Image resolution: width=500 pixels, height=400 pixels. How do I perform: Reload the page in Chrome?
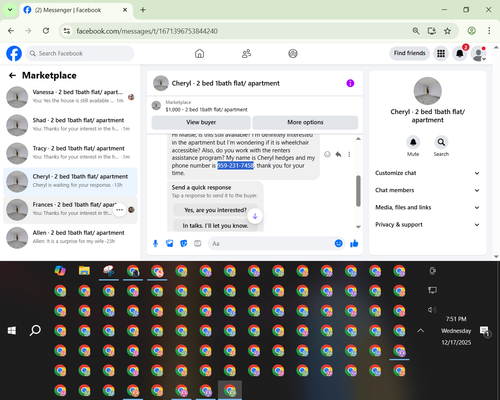click(46, 31)
